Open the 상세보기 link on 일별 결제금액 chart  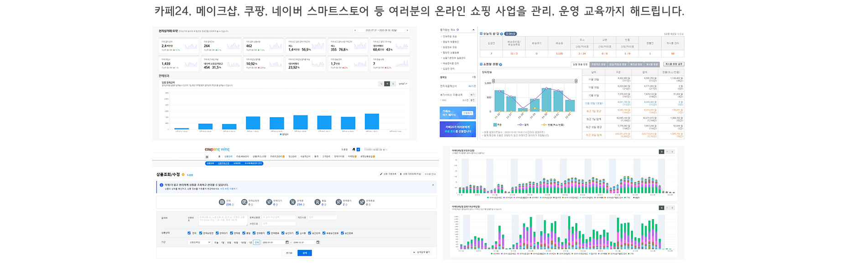(x=403, y=84)
